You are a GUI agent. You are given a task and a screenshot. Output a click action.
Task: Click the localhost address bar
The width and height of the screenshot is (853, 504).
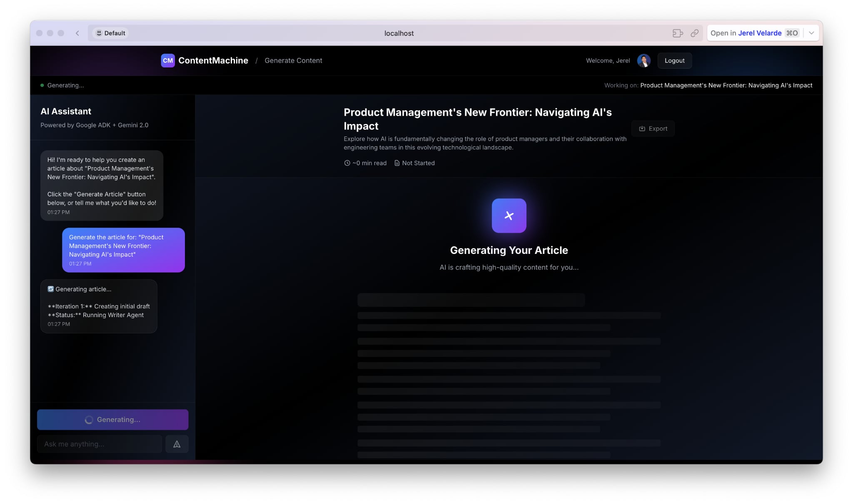(399, 33)
